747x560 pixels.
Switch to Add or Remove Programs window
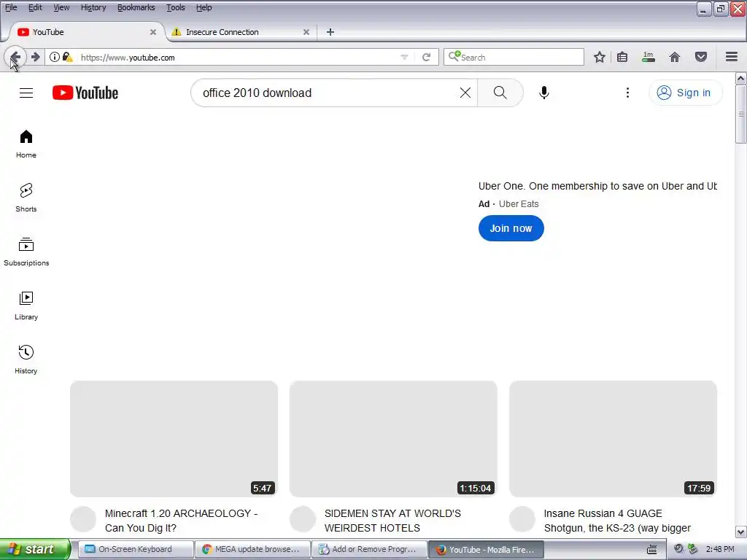coord(369,549)
